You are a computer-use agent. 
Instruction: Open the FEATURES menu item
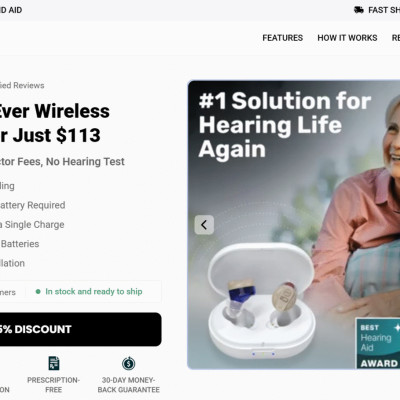(283, 38)
